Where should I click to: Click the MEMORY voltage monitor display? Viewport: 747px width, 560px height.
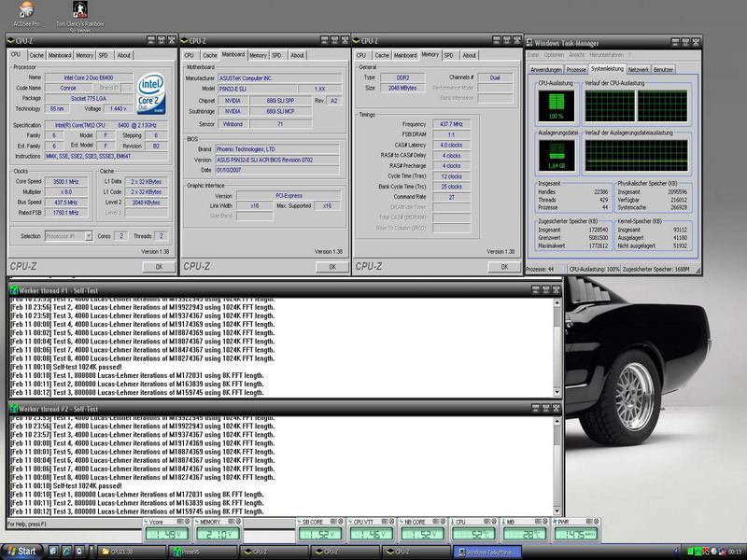click(218, 534)
